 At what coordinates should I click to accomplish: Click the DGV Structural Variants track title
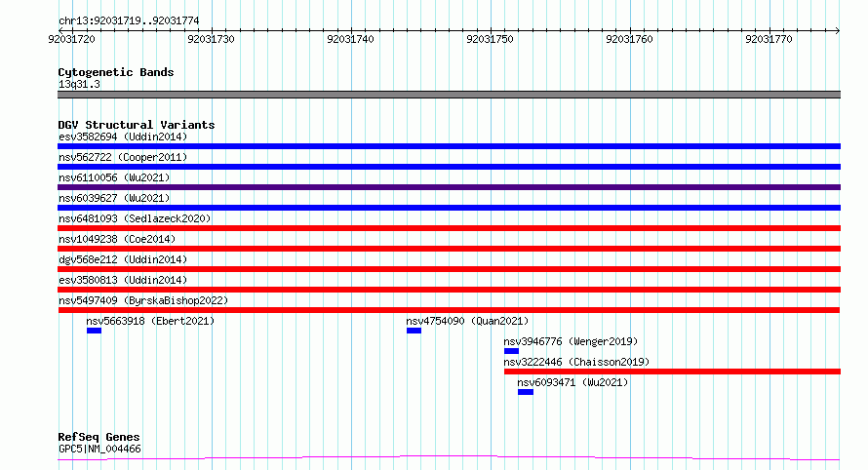[137, 125]
